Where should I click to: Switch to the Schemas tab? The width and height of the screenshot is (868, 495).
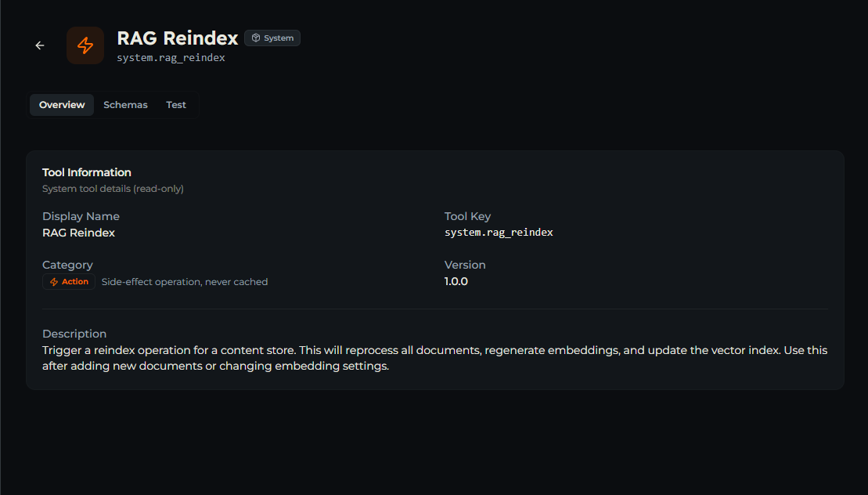(x=126, y=105)
